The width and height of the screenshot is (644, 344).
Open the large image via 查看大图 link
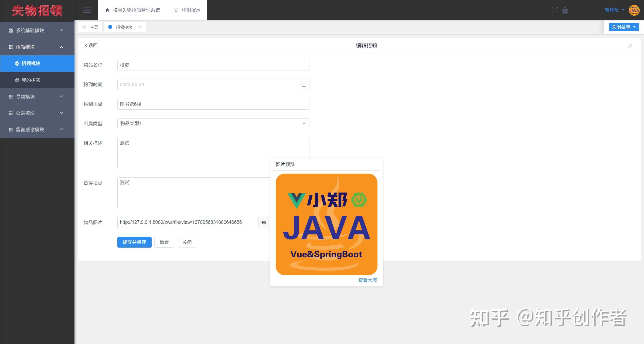tap(367, 280)
